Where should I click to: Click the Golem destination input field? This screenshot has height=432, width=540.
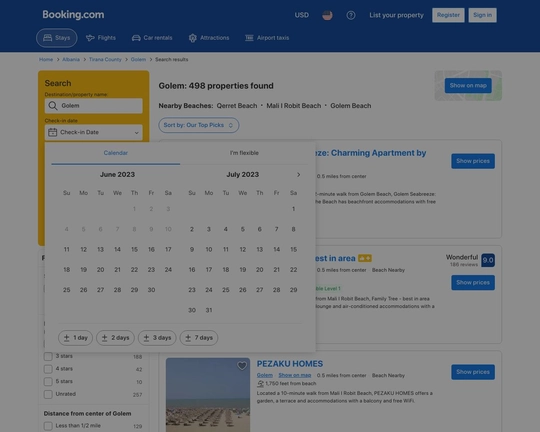(x=94, y=106)
